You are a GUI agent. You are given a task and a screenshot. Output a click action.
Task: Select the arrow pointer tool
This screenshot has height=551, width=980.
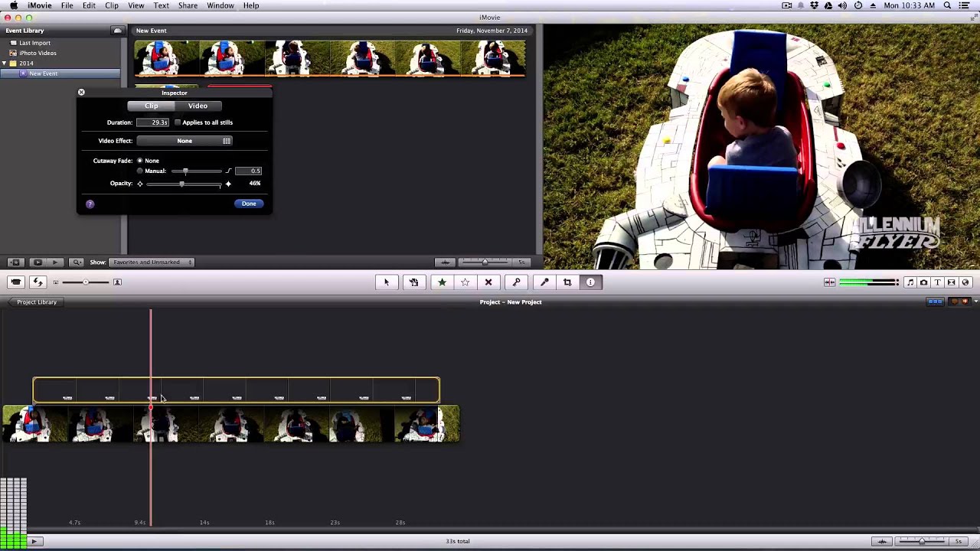[x=387, y=282]
